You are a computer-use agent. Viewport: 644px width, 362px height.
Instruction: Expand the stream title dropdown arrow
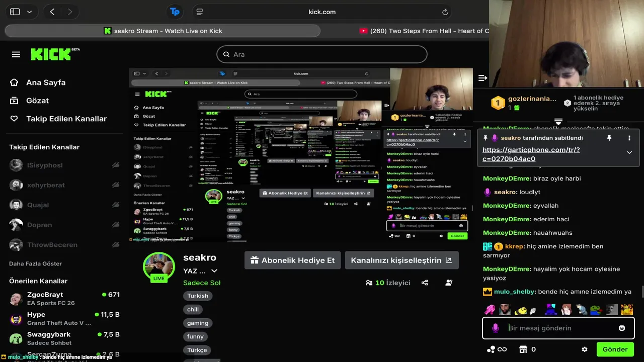tap(214, 271)
